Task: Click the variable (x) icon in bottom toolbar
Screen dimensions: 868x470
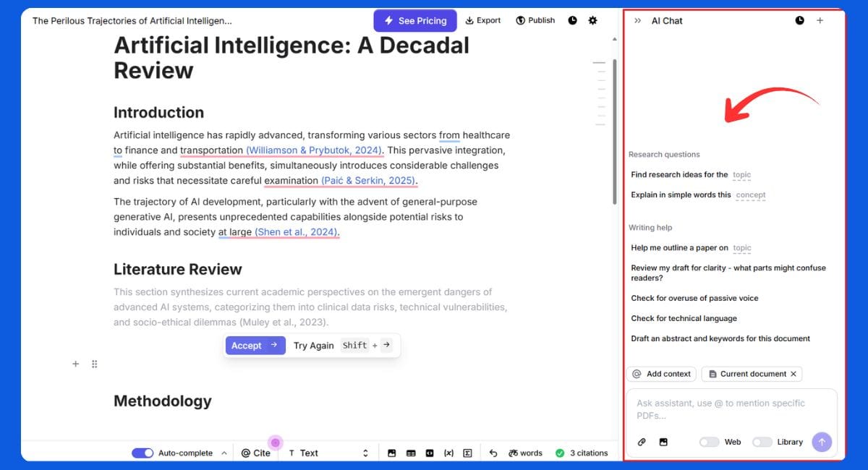Action: pos(448,453)
